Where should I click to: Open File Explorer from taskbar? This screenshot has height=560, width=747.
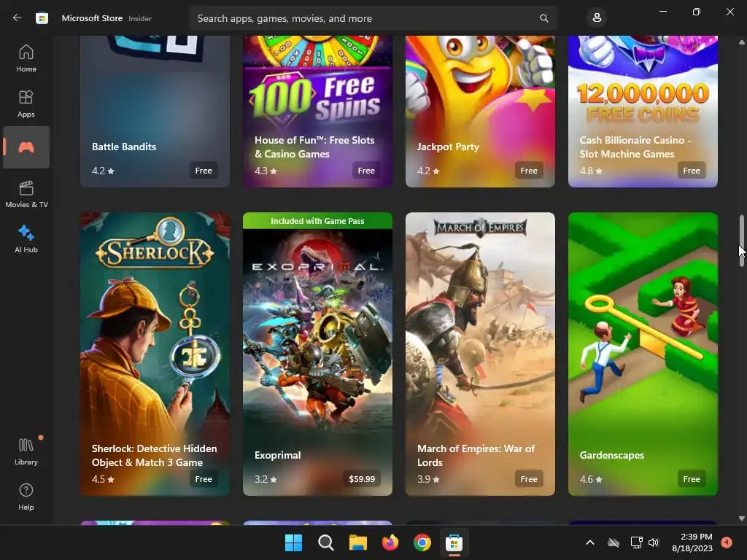point(357,542)
